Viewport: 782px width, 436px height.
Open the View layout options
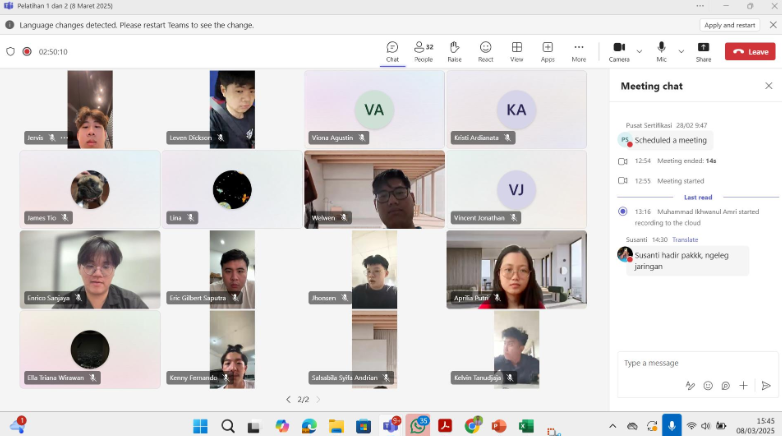pyautogui.click(x=517, y=51)
